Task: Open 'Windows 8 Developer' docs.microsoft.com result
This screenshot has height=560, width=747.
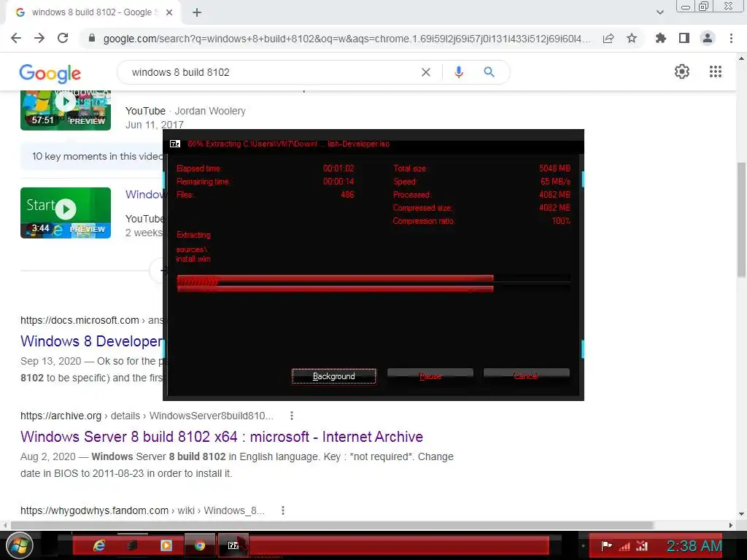Action: (91, 341)
